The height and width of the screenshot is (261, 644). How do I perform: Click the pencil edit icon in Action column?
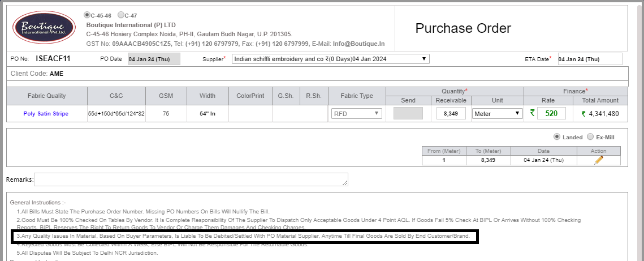click(598, 160)
